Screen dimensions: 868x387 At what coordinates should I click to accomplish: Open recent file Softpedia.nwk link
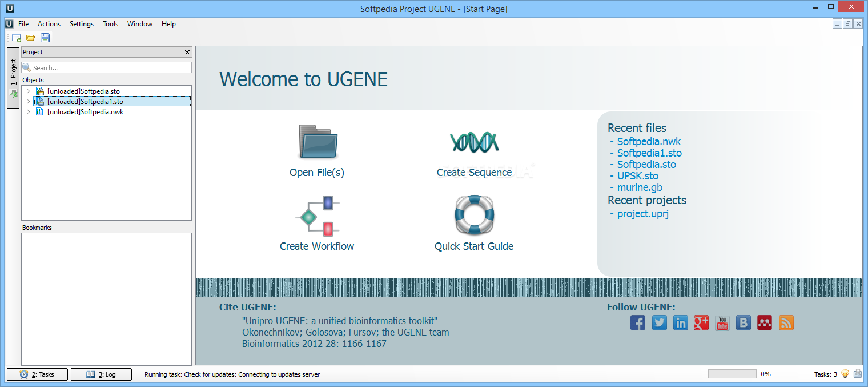point(649,142)
